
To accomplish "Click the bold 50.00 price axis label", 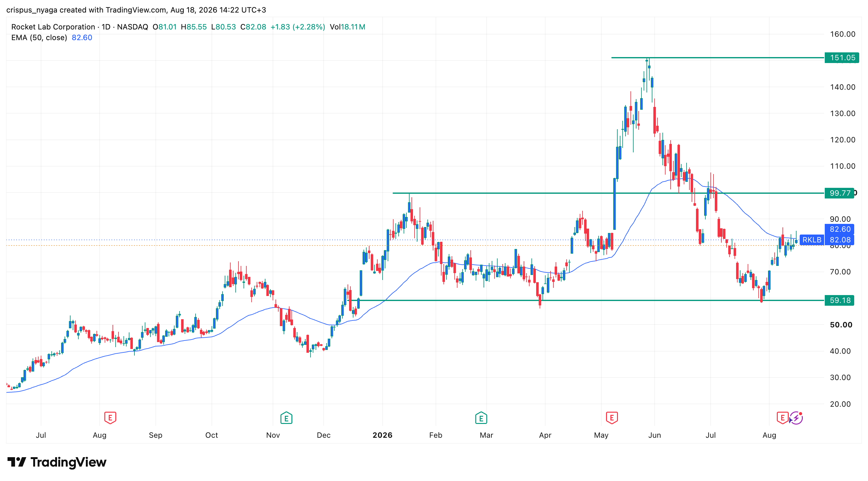I will pyautogui.click(x=841, y=325).
